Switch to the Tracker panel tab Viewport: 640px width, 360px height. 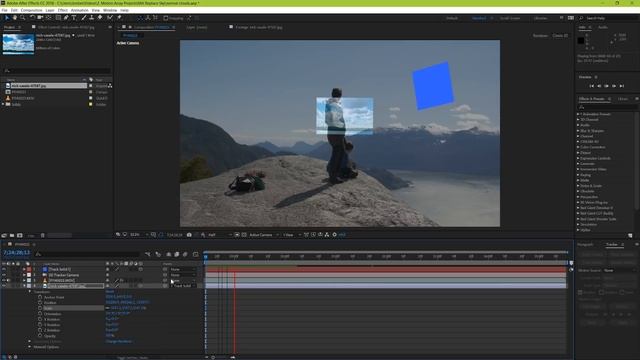point(612,244)
